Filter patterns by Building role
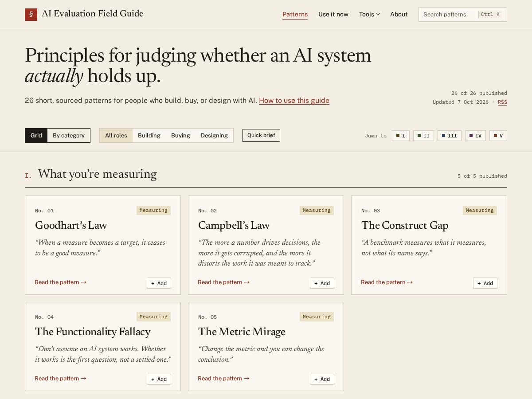The image size is (532, 399). click(x=149, y=135)
